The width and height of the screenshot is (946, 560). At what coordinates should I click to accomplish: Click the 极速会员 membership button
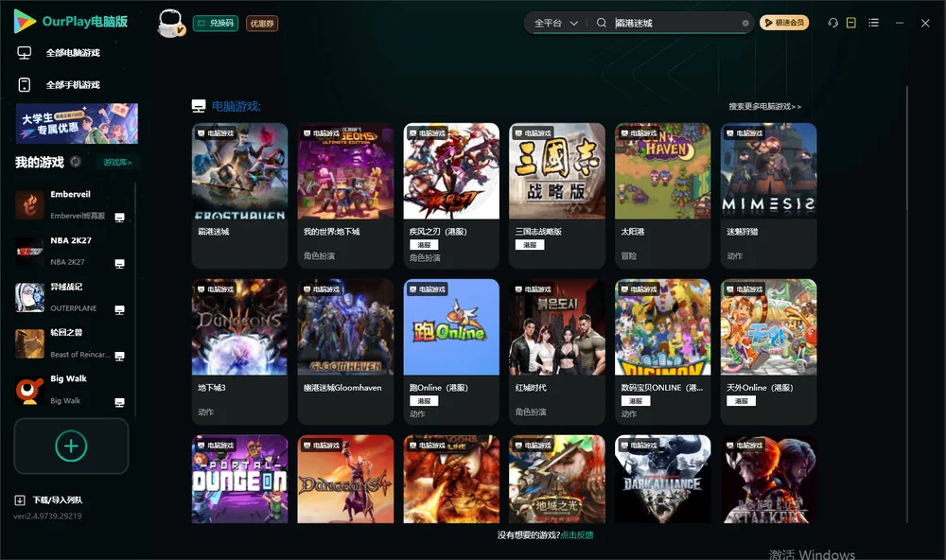click(x=784, y=23)
